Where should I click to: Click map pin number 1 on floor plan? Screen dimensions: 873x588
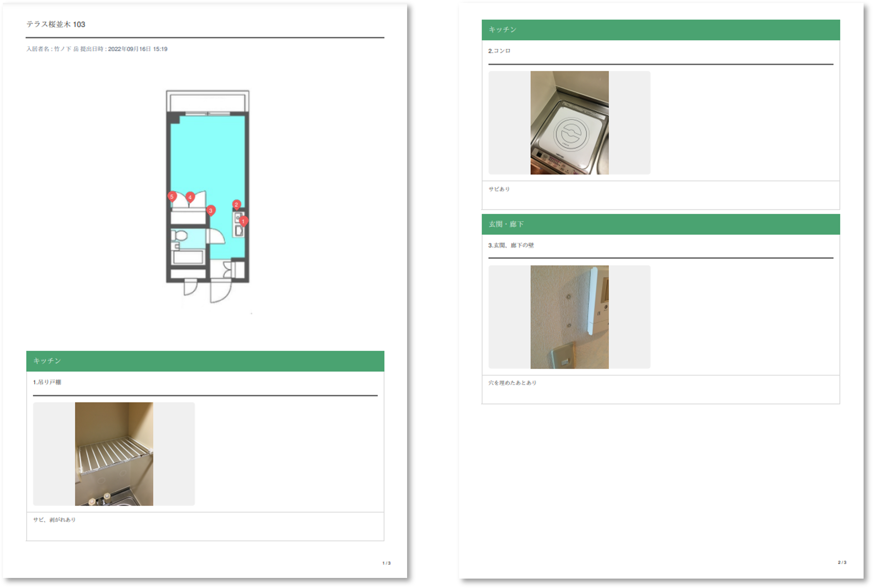pyautogui.click(x=243, y=221)
